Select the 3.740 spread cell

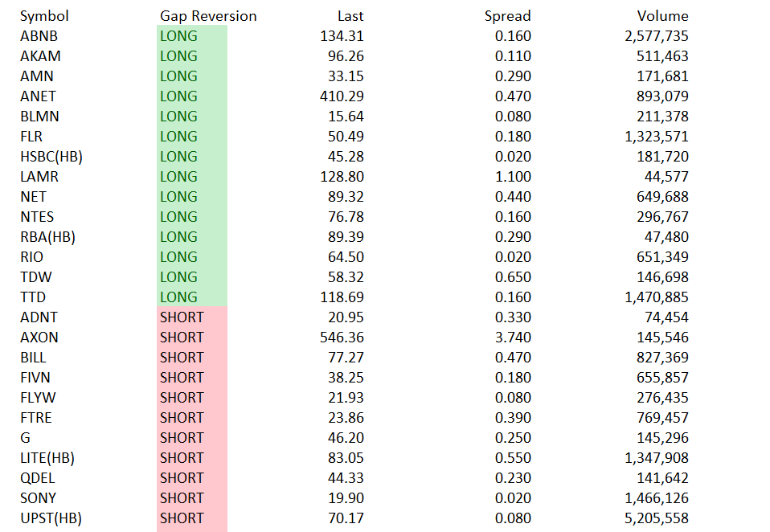513,338
